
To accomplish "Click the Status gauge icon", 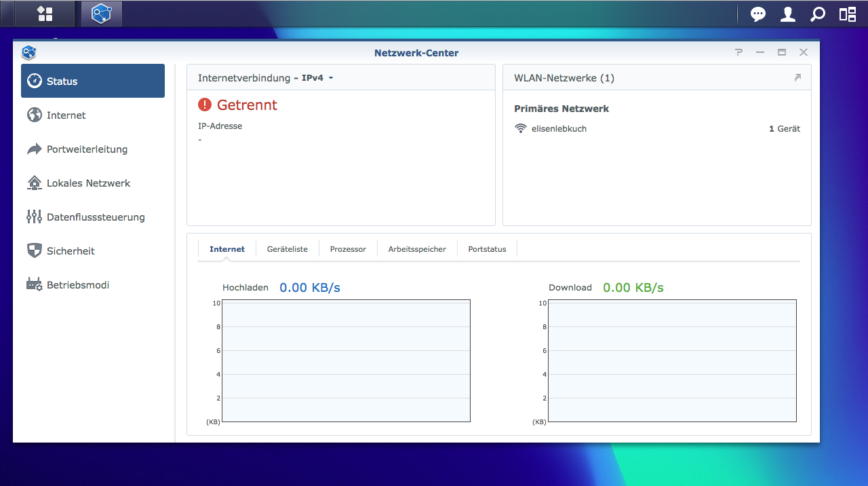I will pyautogui.click(x=35, y=81).
